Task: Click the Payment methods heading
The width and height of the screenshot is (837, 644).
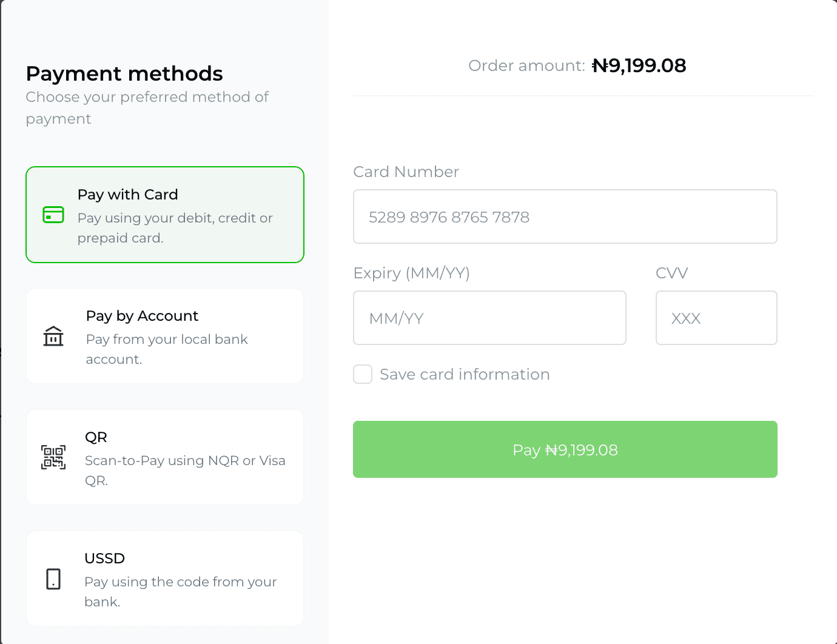Action: 124,73
